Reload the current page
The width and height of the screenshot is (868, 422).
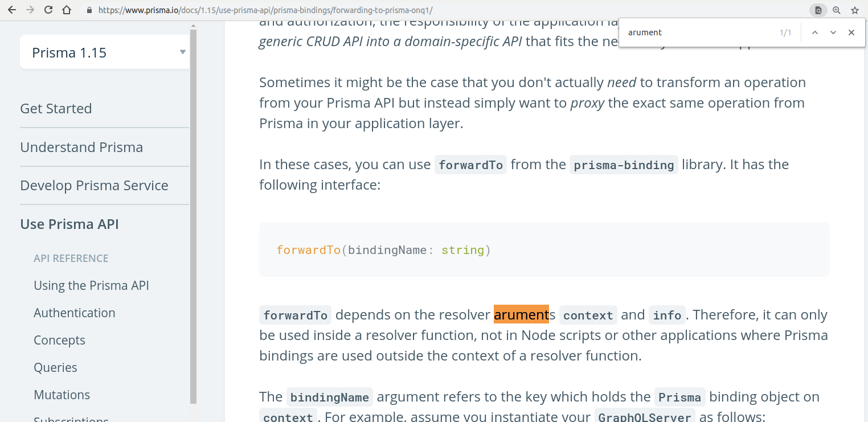tap(50, 10)
